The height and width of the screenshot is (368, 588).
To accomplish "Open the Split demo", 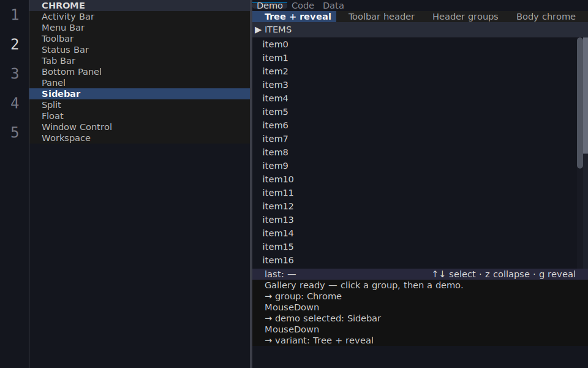I will pos(140,105).
